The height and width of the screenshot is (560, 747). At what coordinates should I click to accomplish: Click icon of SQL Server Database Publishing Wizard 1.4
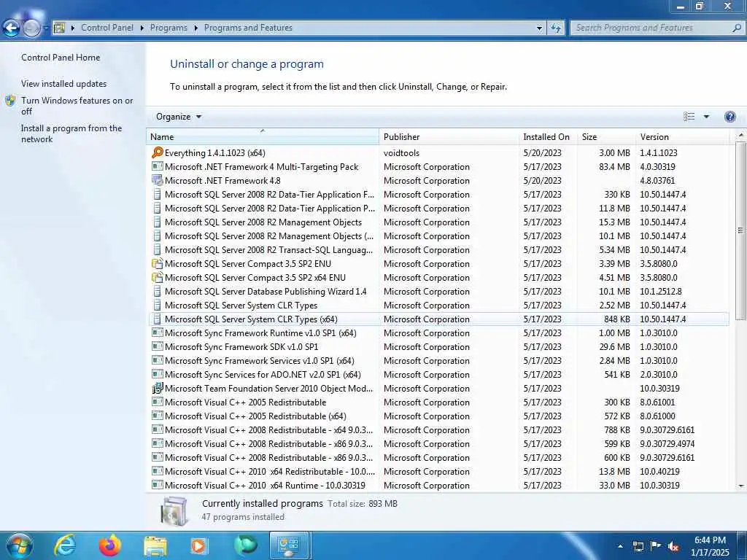pos(158,291)
